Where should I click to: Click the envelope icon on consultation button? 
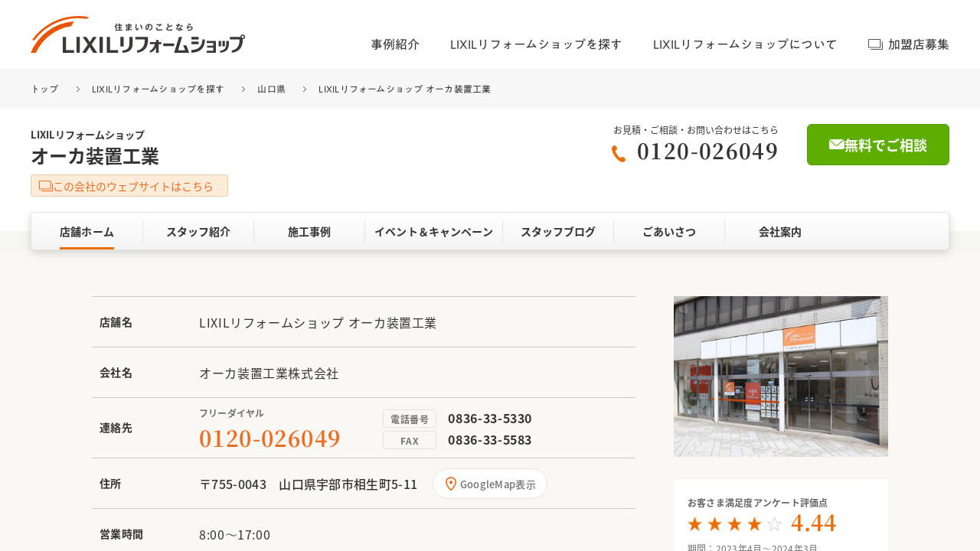tap(836, 145)
